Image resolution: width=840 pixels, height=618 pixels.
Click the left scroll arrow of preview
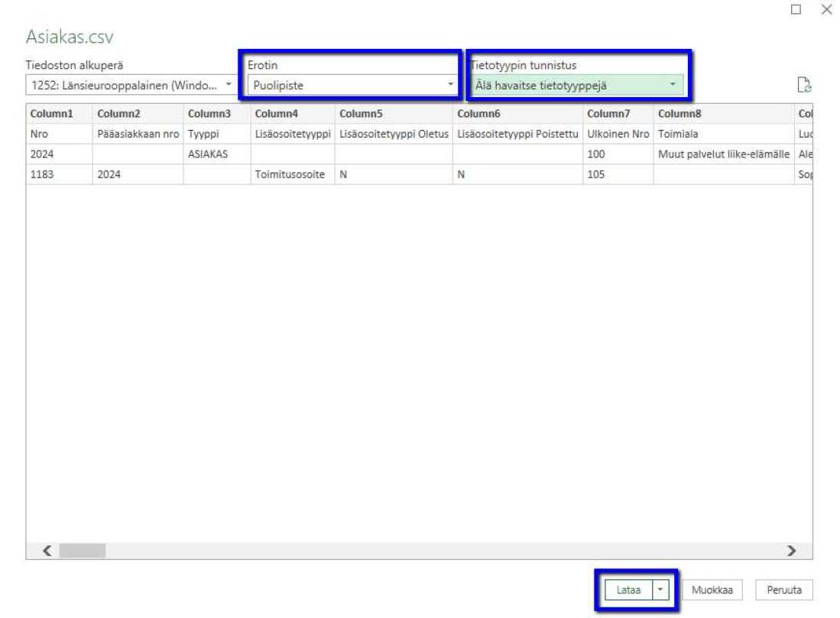click(47, 551)
